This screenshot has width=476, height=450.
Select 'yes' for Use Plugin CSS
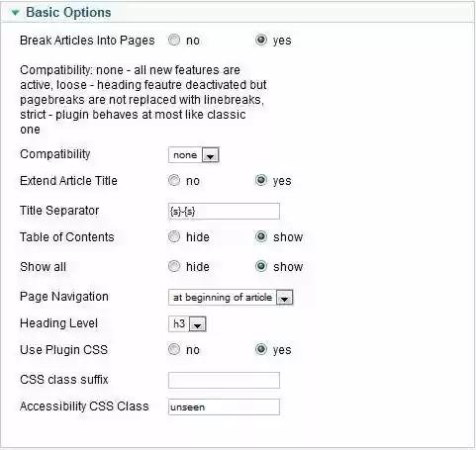261,349
